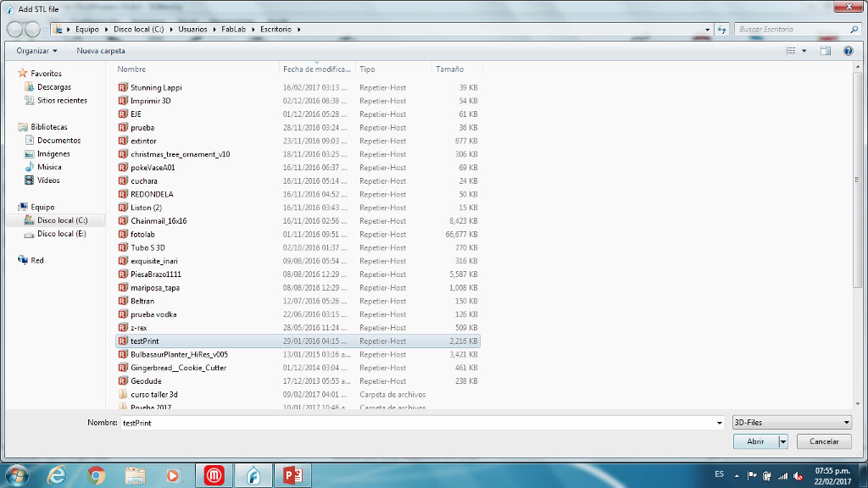868x488 pixels.
Task: Click the Vídeos library icon
Action: [30, 180]
